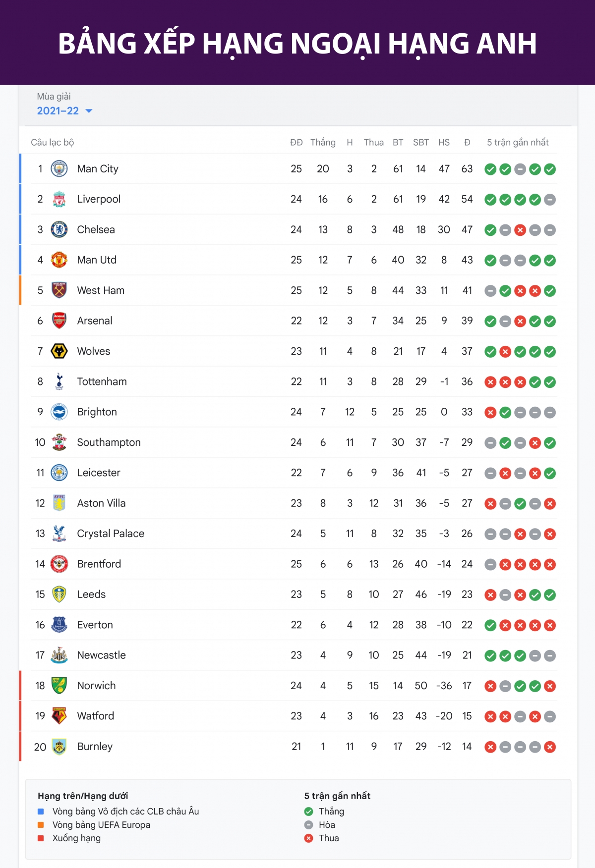Click the Thắng column header

(323, 143)
